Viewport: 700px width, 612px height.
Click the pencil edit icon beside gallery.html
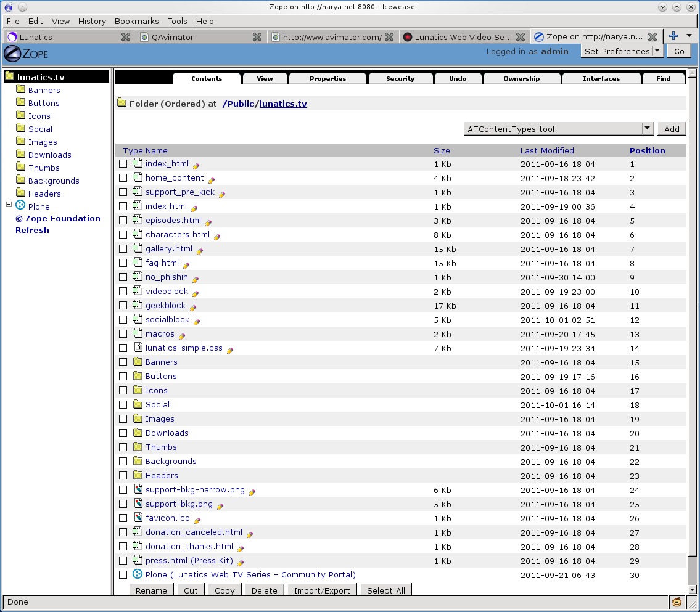coord(200,251)
